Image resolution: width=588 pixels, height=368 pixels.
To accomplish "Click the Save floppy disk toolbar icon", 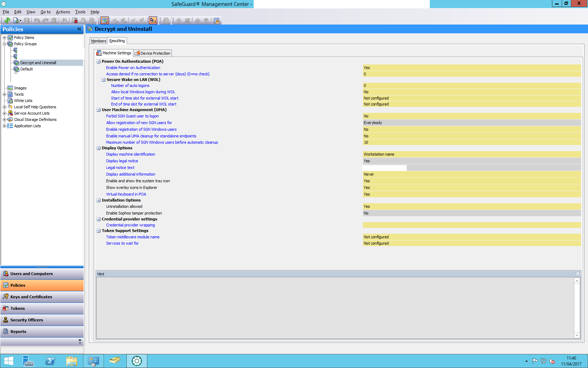I will tap(27, 20).
